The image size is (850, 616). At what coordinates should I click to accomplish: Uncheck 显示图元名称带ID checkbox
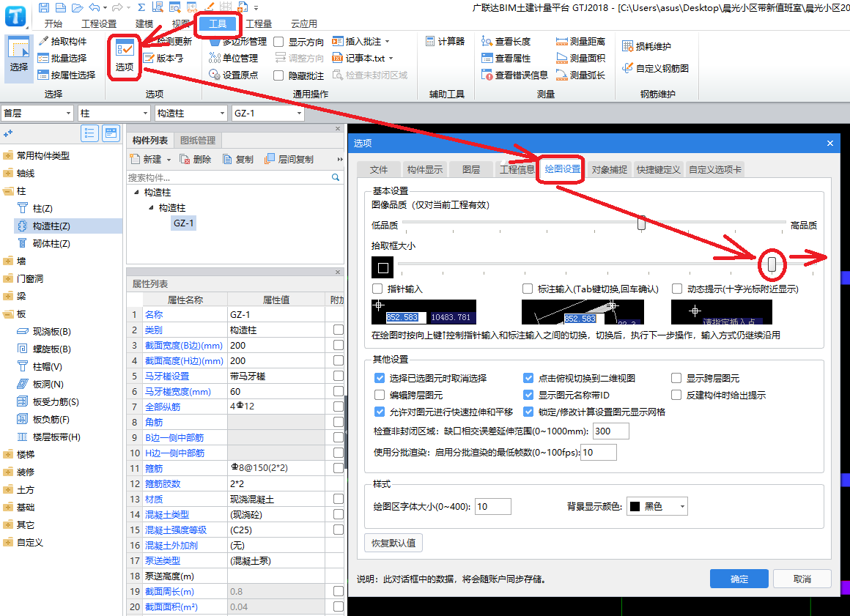[528, 395]
